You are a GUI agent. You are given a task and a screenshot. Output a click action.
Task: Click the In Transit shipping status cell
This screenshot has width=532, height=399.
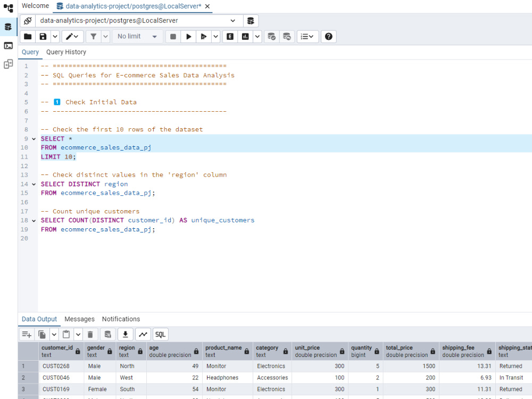513,378
